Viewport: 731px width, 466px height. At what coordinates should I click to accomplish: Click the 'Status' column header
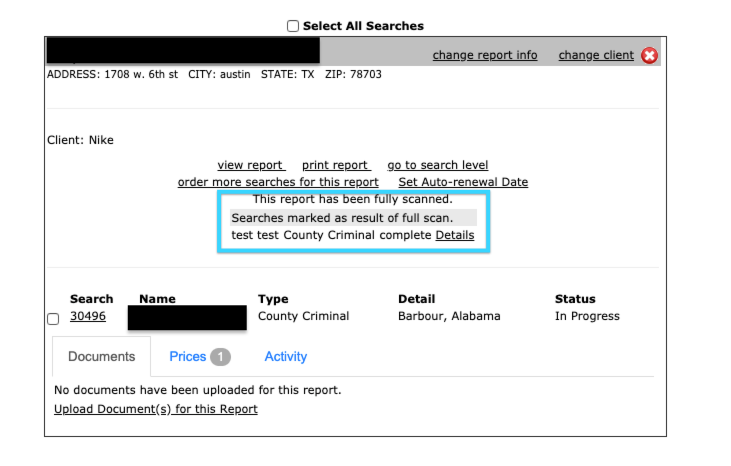[x=575, y=299]
